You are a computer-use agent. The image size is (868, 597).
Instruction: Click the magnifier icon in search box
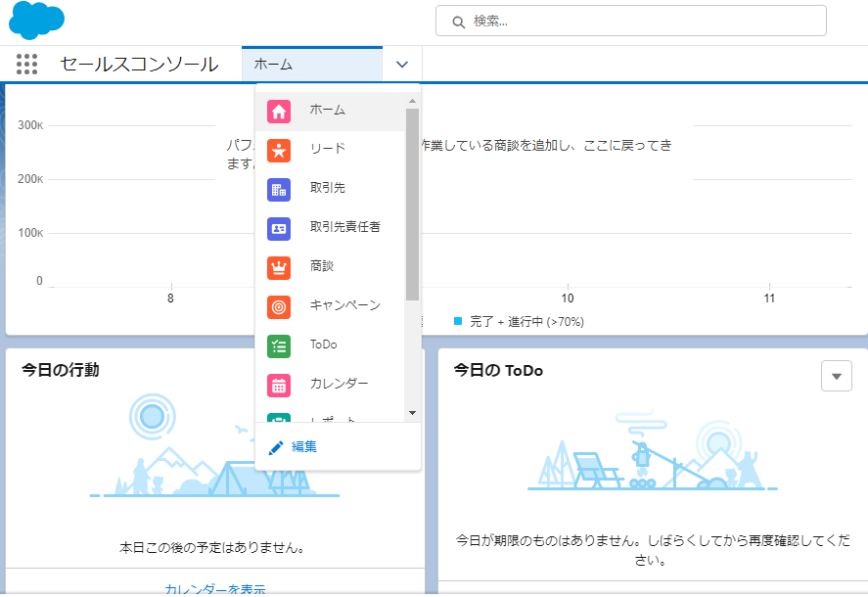point(458,23)
